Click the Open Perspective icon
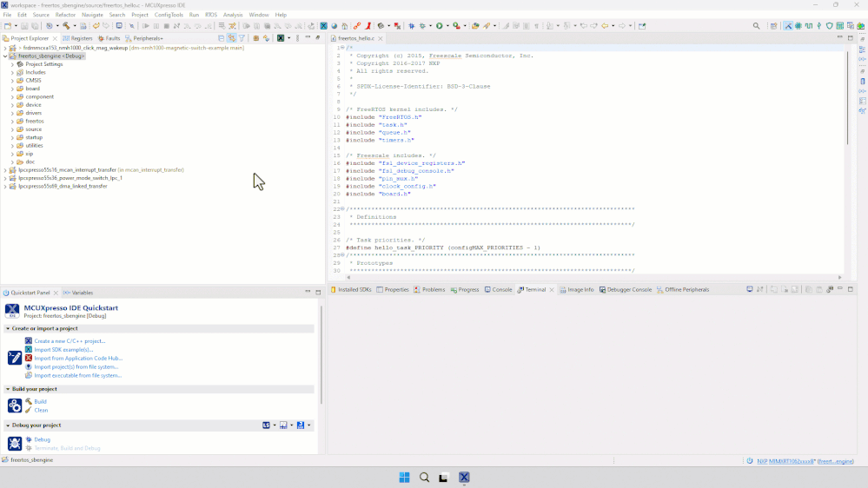The image size is (868, 488). click(774, 25)
